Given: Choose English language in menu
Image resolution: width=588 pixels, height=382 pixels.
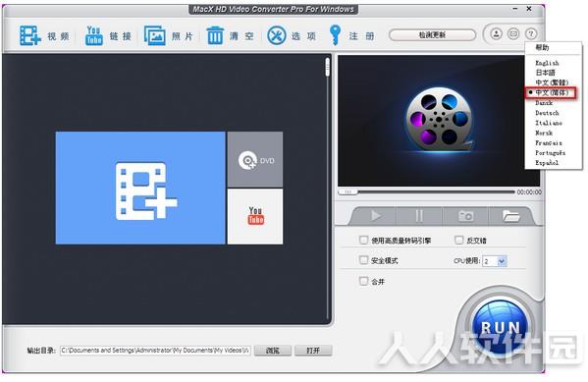Looking at the screenshot, I should pyautogui.click(x=547, y=63).
